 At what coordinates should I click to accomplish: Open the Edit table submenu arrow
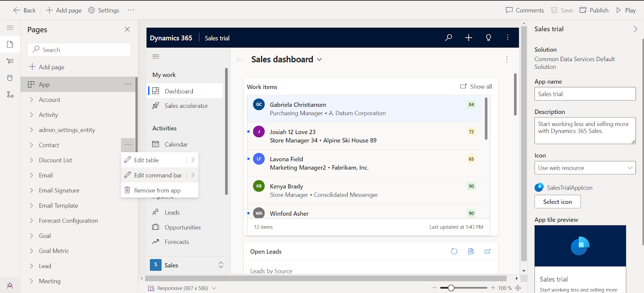tap(193, 160)
